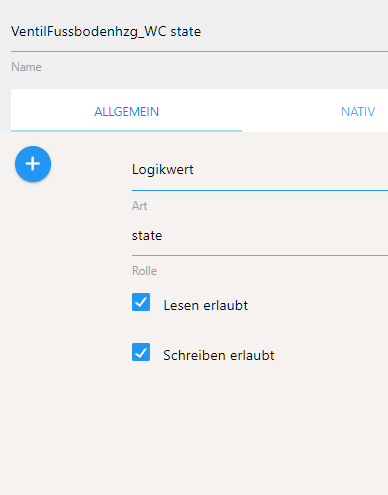Switch to the ALLGEMEIN tab

126,111
